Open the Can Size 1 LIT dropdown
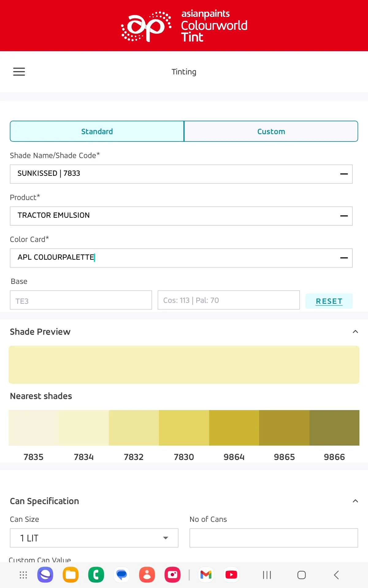 click(94, 538)
